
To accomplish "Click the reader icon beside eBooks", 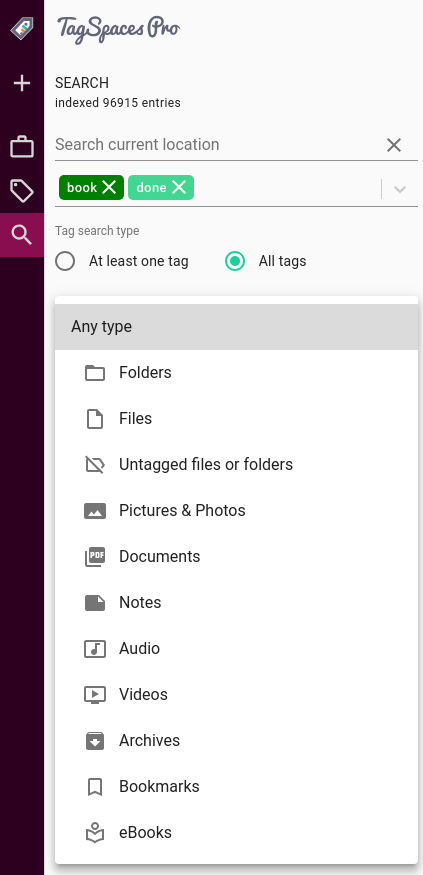I will [95, 833].
